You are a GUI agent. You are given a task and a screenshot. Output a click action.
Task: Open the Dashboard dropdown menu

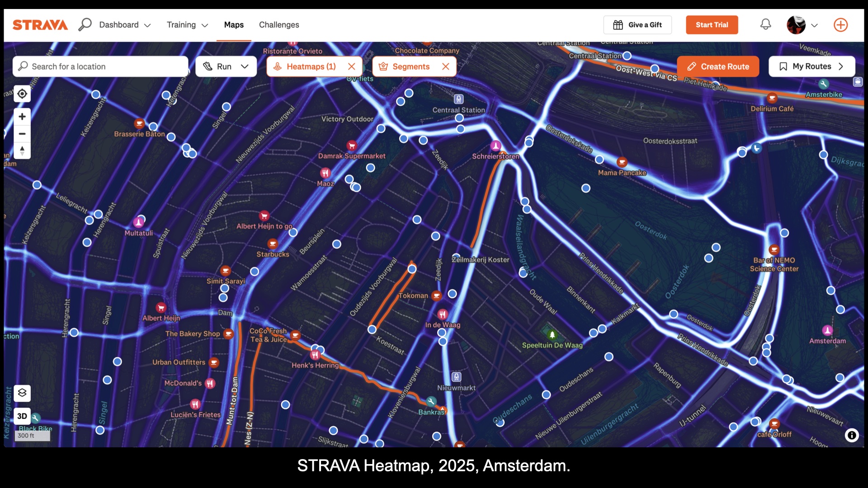pos(125,25)
